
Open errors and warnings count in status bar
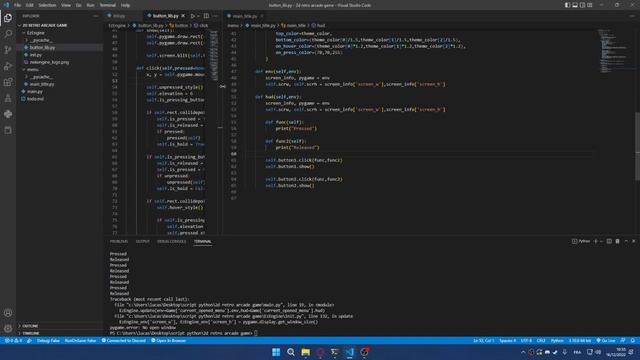(x=14, y=340)
